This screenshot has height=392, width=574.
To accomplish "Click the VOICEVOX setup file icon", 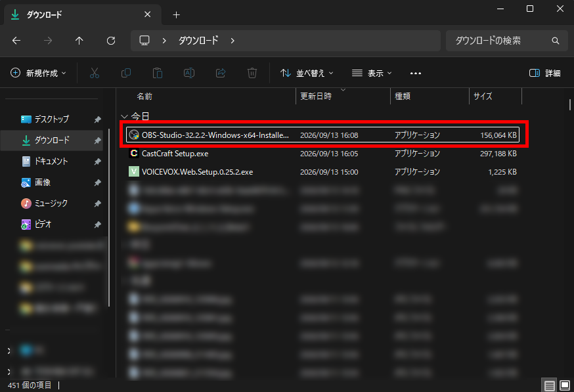I will tap(134, 171).
